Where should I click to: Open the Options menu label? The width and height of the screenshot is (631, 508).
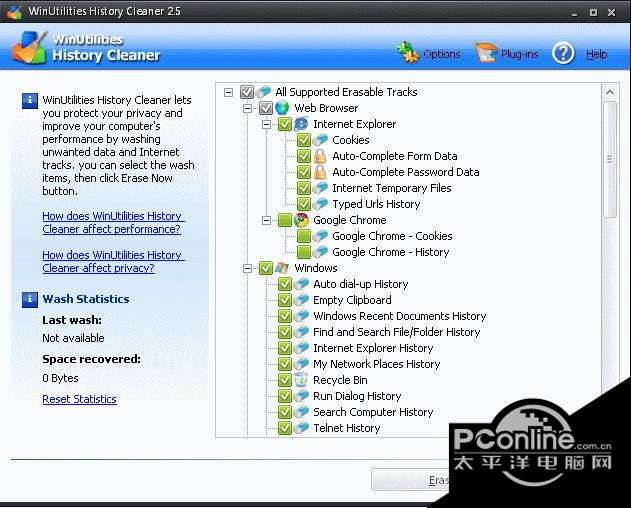[441, 54]
